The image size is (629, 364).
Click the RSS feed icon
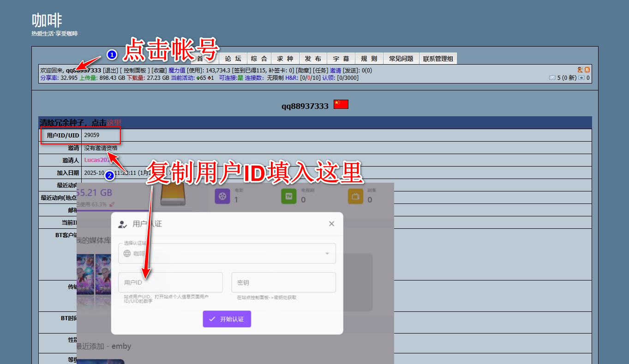pos(587,70)
